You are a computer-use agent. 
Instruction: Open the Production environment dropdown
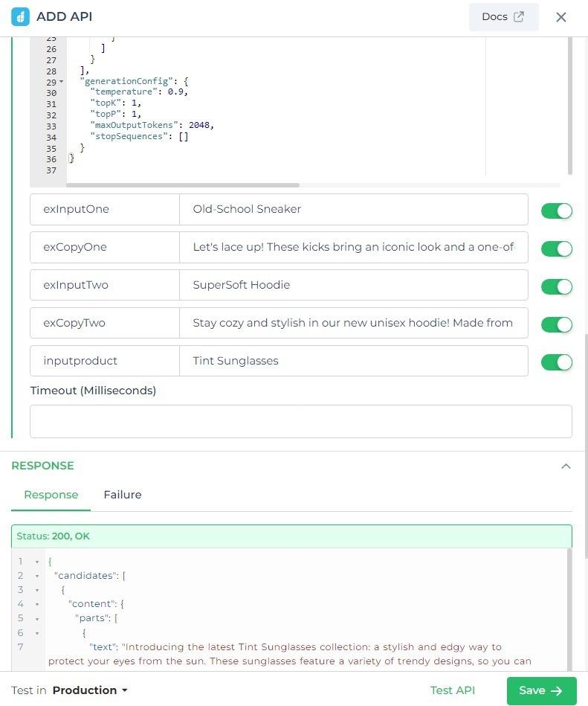(x=90, y=690)
